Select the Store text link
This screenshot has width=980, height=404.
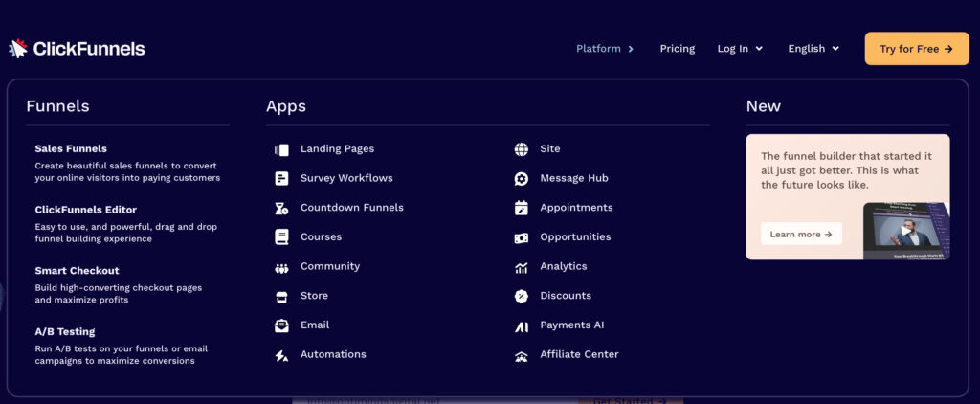(314, 295)
